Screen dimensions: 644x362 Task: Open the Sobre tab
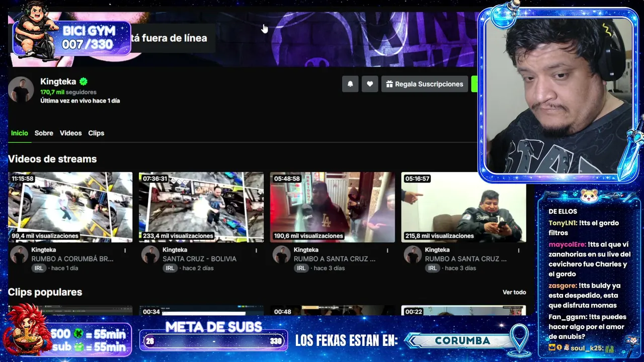coord(44,133)
